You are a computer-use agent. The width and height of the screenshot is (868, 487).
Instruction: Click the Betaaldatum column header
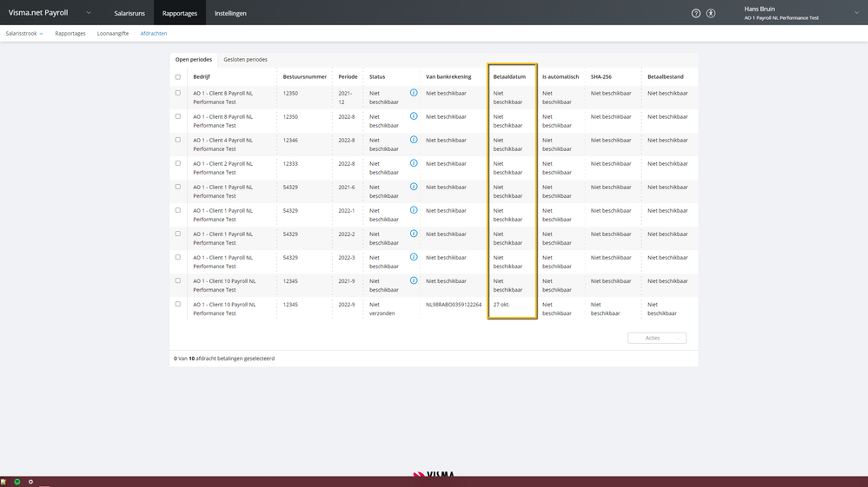pyautogui.click(x=509, y=77)
